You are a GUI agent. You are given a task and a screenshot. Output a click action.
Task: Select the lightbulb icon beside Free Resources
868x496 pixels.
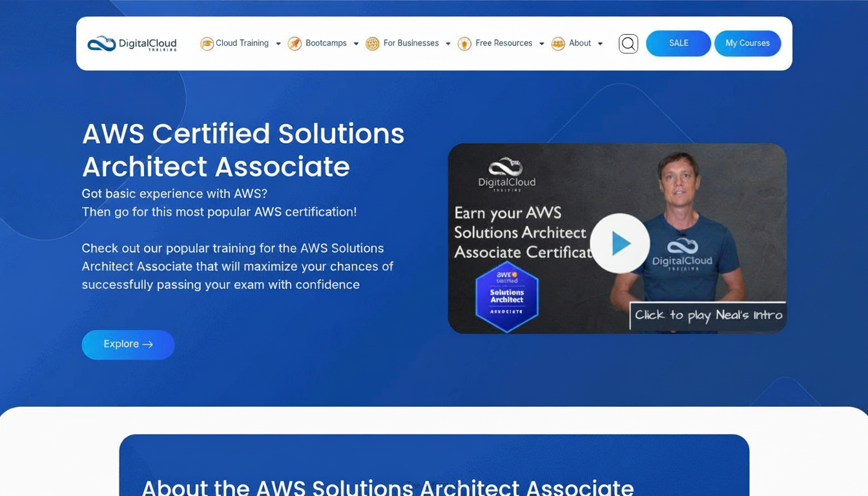464,43
